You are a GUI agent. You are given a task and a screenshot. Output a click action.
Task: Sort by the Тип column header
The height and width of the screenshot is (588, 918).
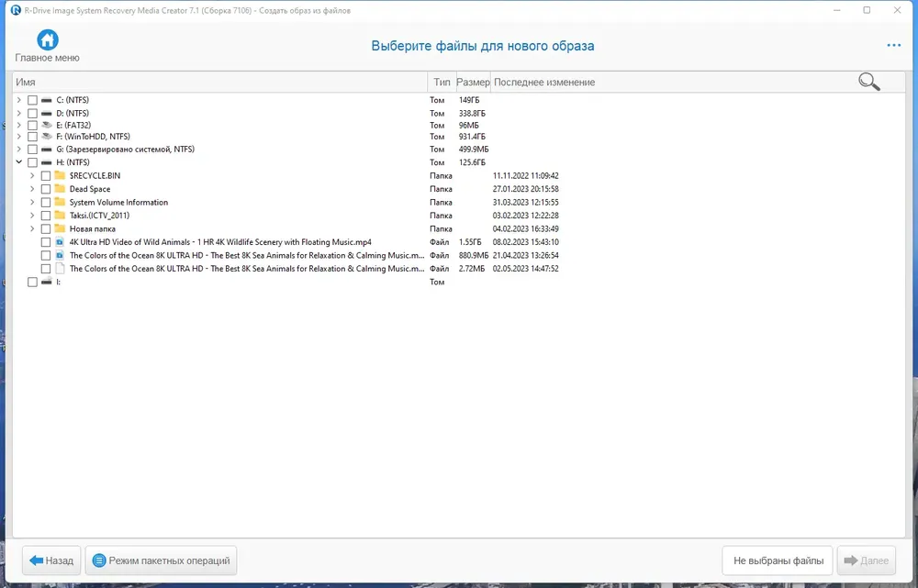[442, 82]
